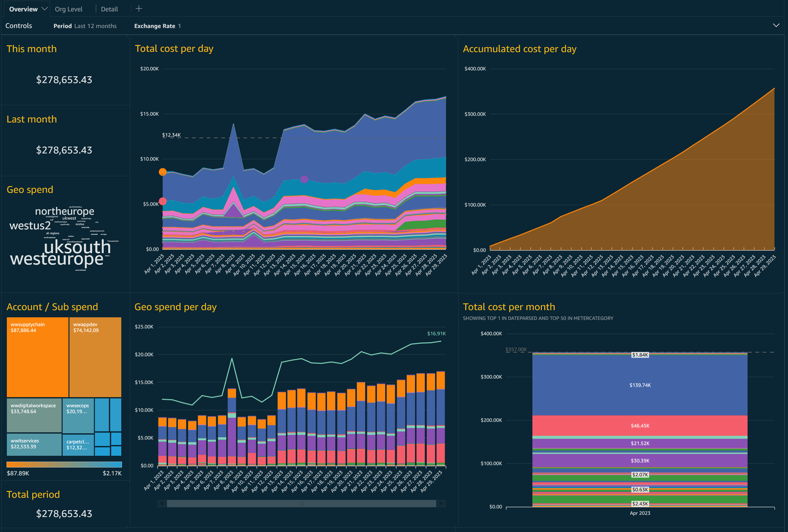Select the wwappdev treemap tile

pos(95,357)
